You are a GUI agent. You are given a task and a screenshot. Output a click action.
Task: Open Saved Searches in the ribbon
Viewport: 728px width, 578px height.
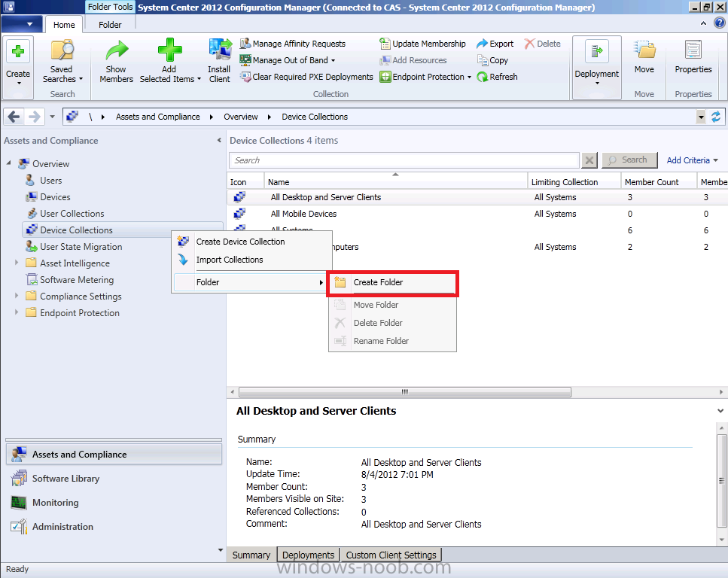(x=62, y=62)
